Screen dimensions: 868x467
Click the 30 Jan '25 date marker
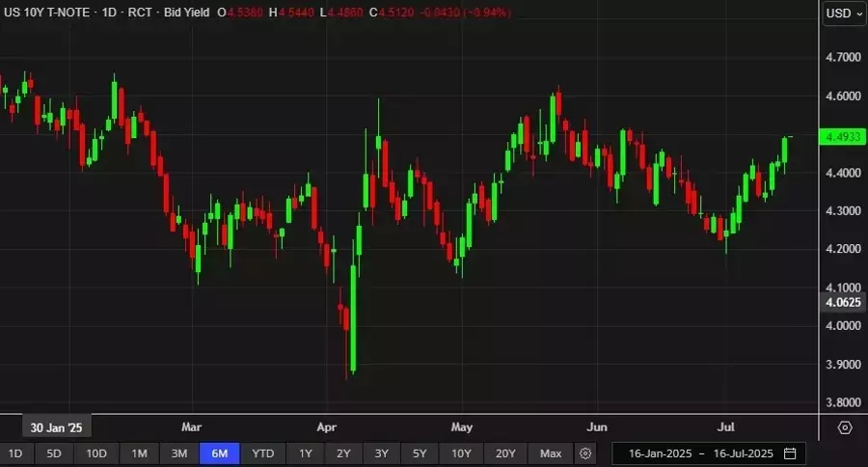57,427
